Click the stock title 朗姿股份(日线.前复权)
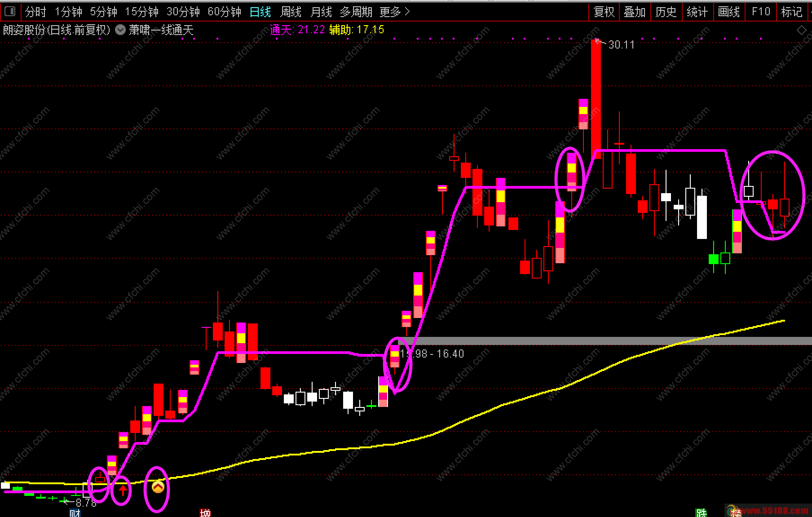This screenshot has width=812, height=517. (x=57, y=30)
